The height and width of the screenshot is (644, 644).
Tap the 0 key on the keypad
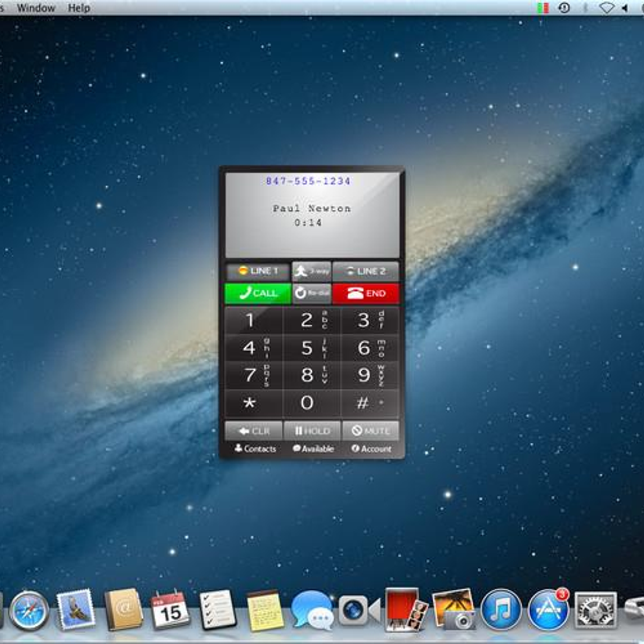click(312, 403)
